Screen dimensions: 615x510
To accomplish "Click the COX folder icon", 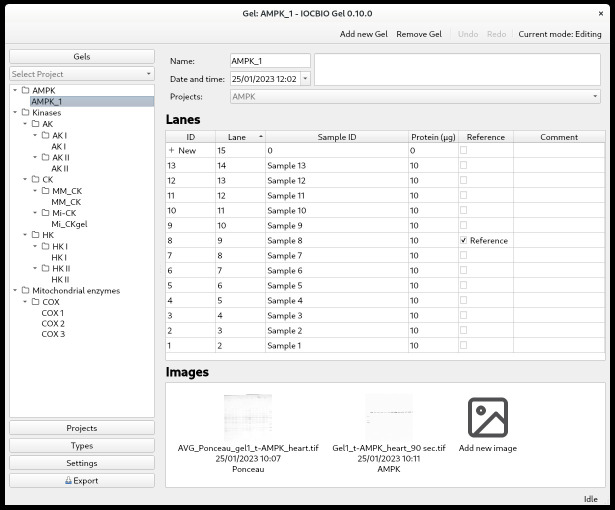I will [x=36, y=302].
